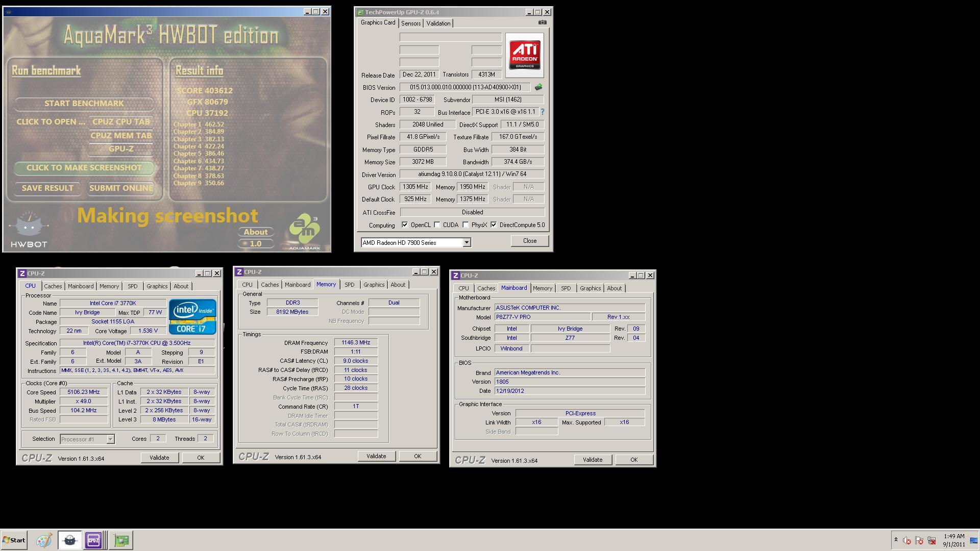Open About button in AquaMark
The width and height of the screenshot is (980, 551).
point(256,232)
